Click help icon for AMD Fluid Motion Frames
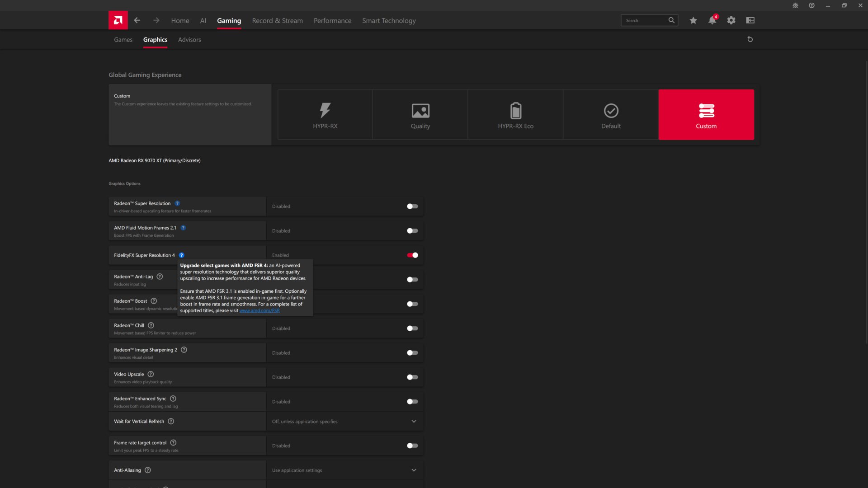 tap(183, 228)
